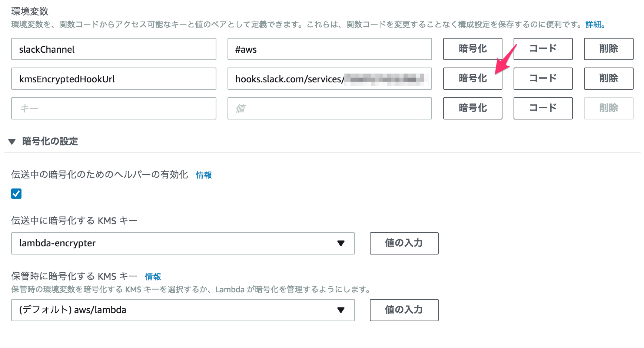This screenshot has height=348, width=644.
Task: Open the 詳細 documentation link
Action: 593,24
